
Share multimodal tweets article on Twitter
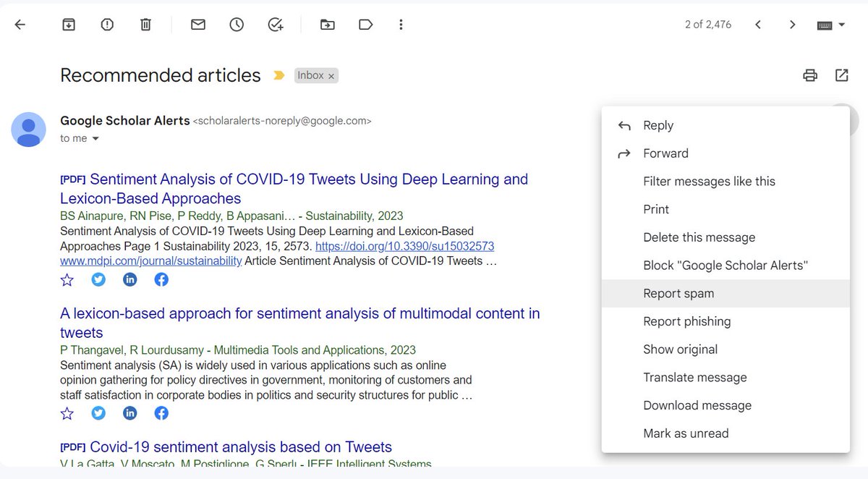click(x=99, y=413)
